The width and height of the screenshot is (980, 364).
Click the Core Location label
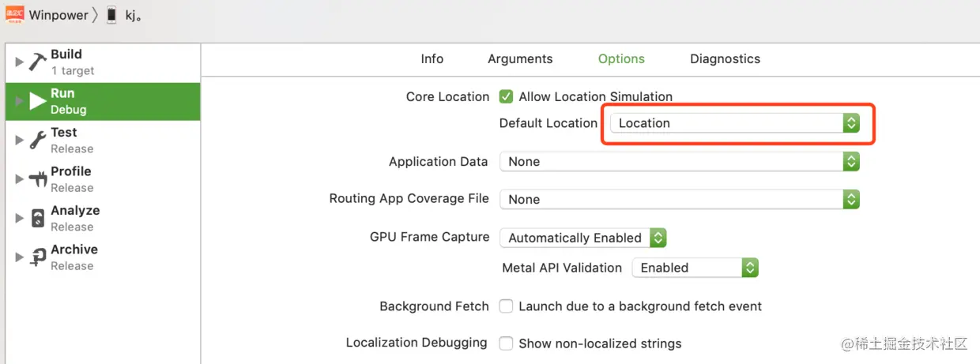coord(447,96)
